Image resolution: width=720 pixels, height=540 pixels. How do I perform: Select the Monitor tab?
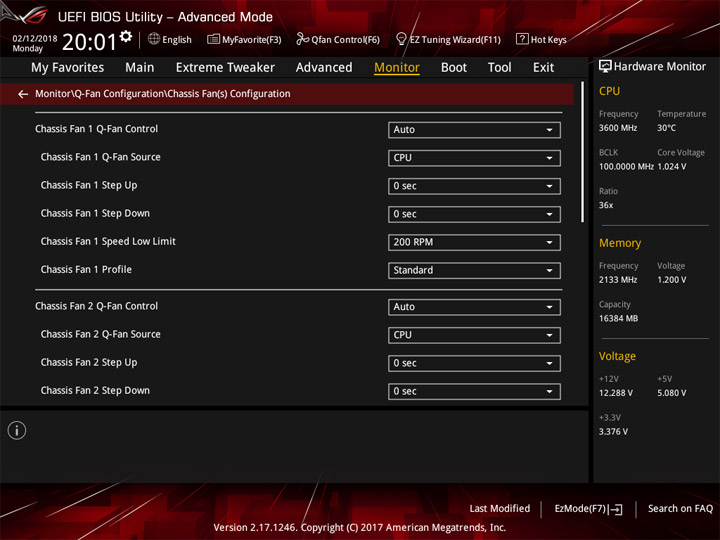click(397, 68)
